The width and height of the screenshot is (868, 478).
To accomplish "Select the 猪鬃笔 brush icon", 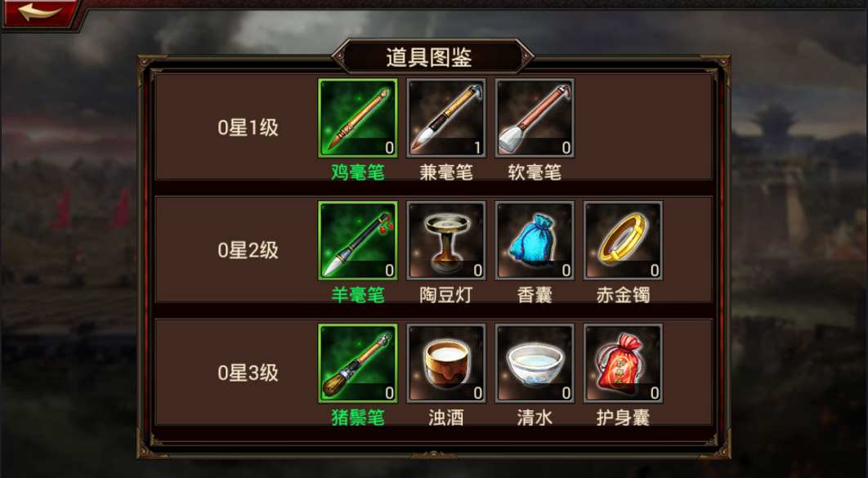I will pyautogui.click(x=358, y=364).
